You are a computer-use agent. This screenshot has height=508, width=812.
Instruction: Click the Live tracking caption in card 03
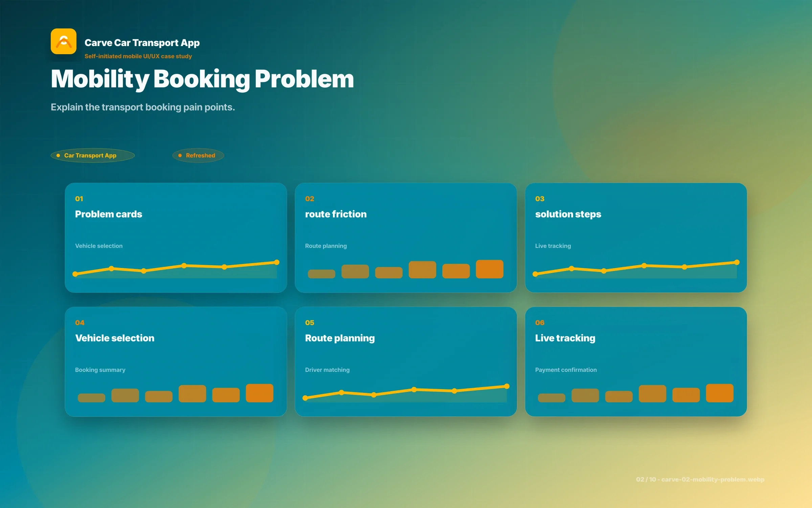click(553, 246)
